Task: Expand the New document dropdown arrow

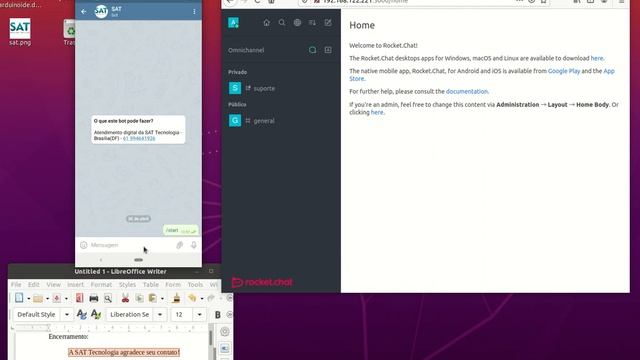Action: point(29,298)
